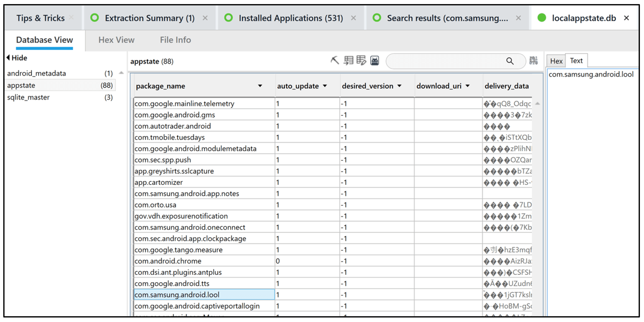Select the sqlite_master table
Screen dimensions: 644x322
[x=28, y=97]
